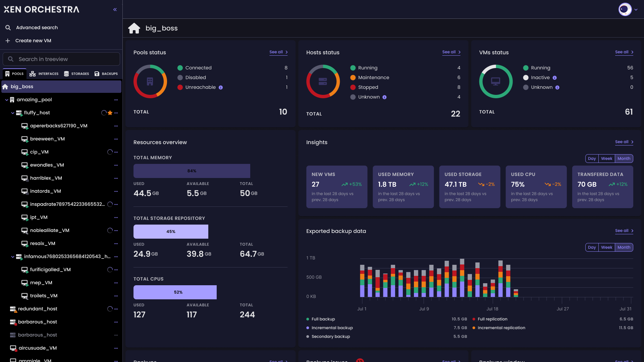Image resolution: width=644 pixels, height=362 pixels.
Task: Switch to the Storages tab
Action: (x=76, y=74)
